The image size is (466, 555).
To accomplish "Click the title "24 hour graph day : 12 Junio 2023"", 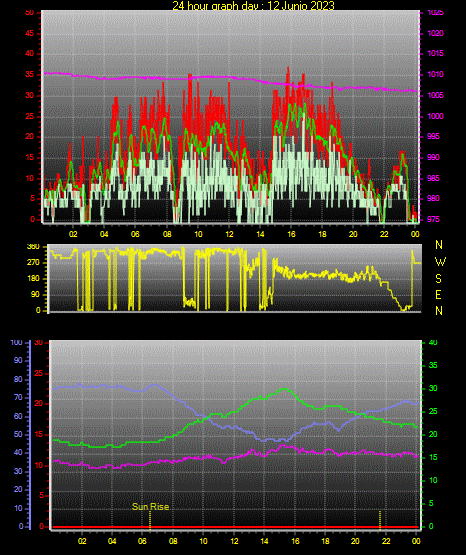I will (253, 5).
